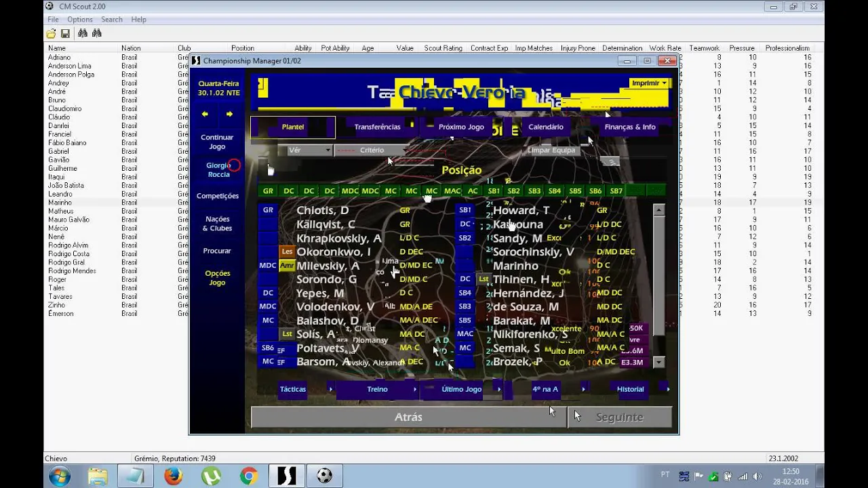Click the arrow next to Tácticas
868x488 pixels.
[330, 389]
